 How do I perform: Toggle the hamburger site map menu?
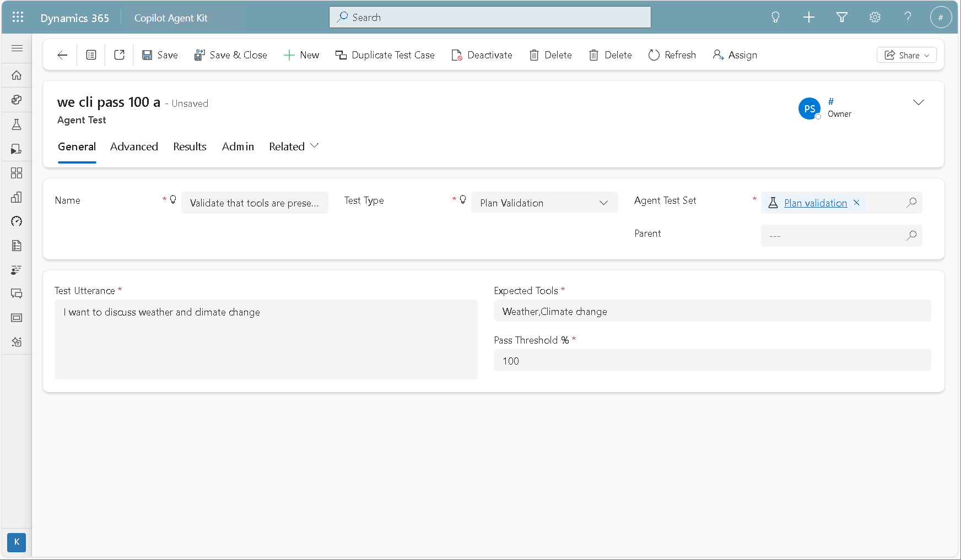pyautogui.click(x=17, y=48)
